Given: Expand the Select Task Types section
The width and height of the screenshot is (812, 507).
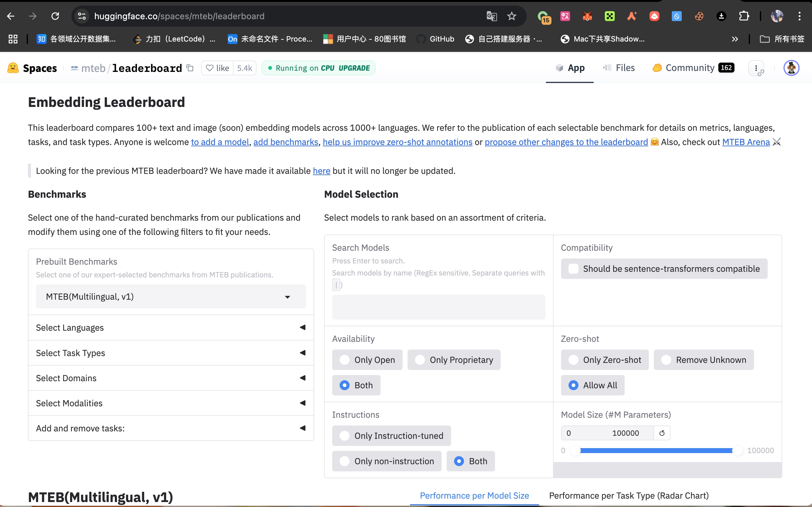Looking at the screenshot, I should click(171, 353).
